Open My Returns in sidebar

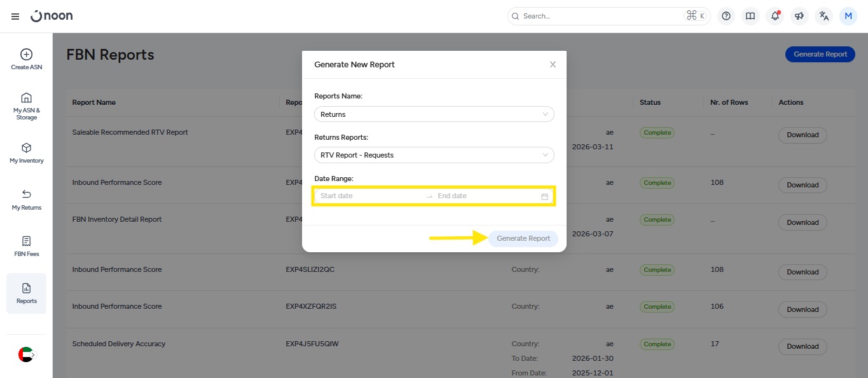point(27,199)
